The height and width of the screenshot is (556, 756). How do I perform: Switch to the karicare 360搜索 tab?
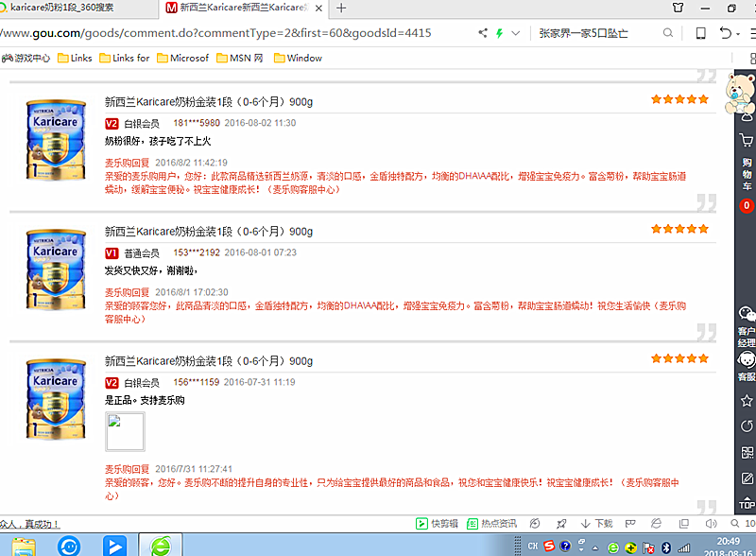(x=74, y=9)
